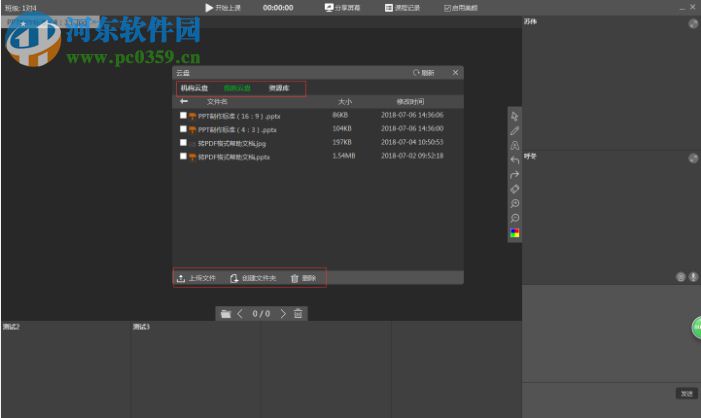Image resolution: width=701 pixels, height=418 pixels.
Task: Open the class record button in top bar
Action: pos(402,8)
